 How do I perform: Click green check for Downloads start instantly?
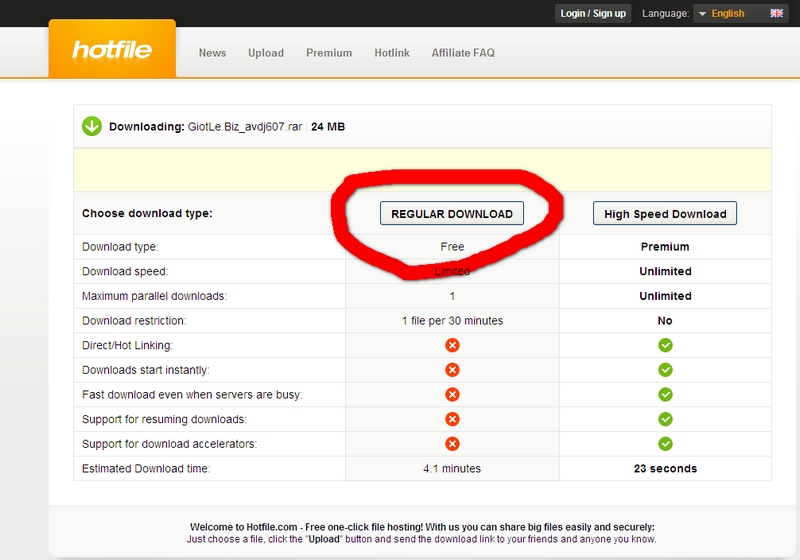click(665, 370)
